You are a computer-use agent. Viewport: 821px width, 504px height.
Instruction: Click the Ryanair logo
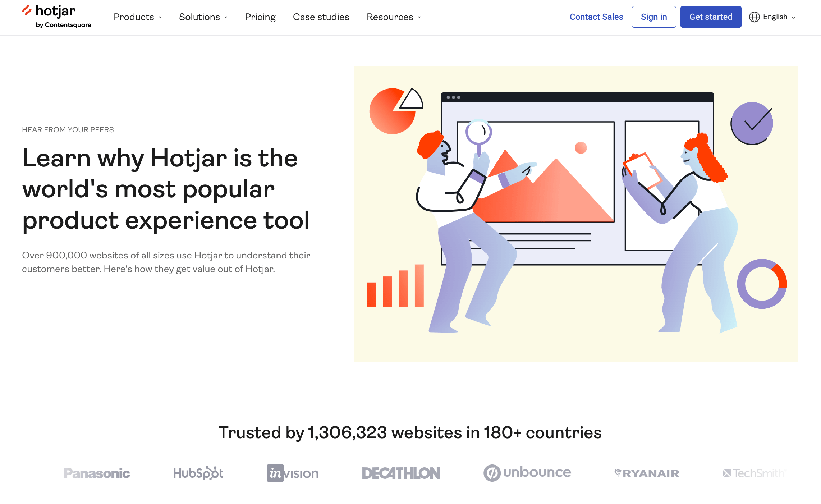646,473
